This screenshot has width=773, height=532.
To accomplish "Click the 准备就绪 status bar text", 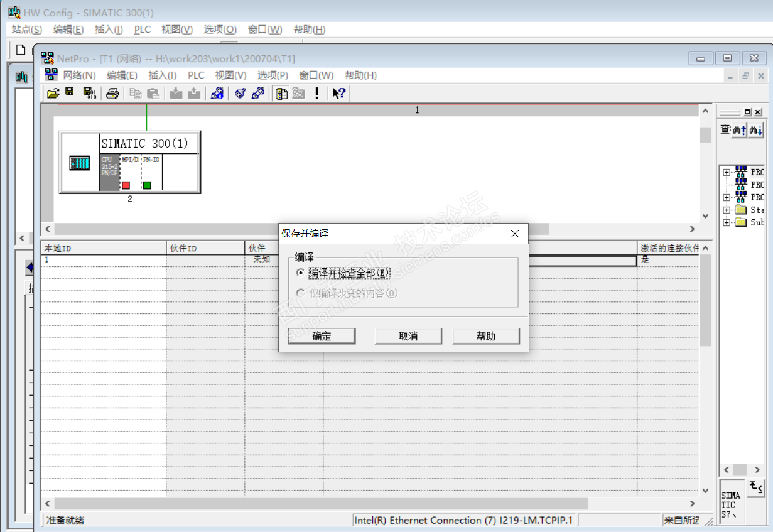I will pos(65,520).
